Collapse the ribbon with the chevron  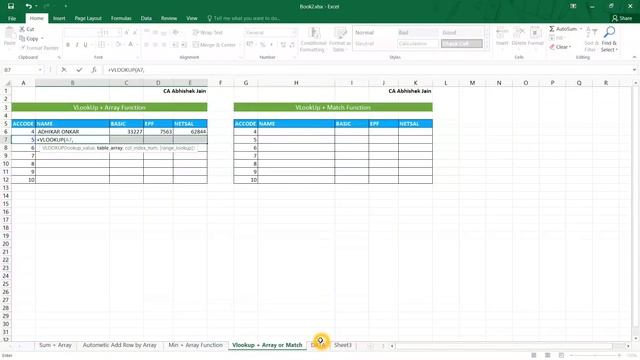634,57
